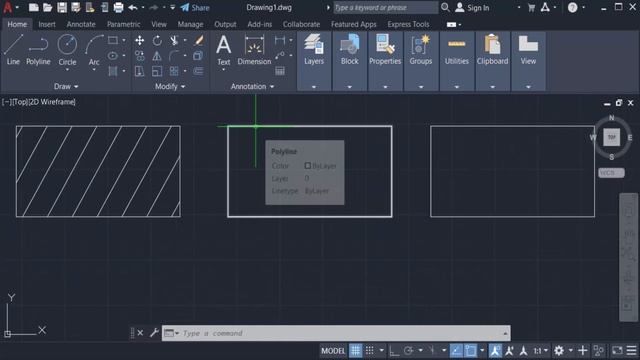Image resolution: width=640 pixels, height=360 pixels.
Task: Open the Properties panel dropdown
Action: coord(385,87)
